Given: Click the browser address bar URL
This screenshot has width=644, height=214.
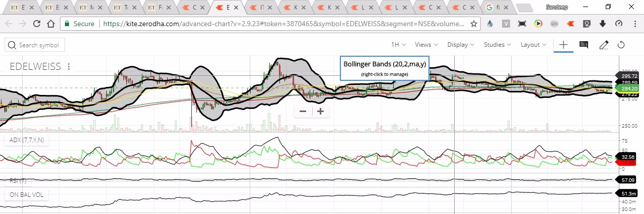Looking at the screenshot, I should coord(283,24).
